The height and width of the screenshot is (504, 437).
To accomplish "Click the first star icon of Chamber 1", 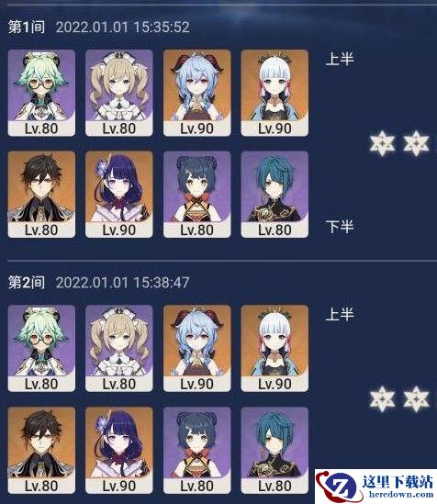I will [x=382, y=143].
